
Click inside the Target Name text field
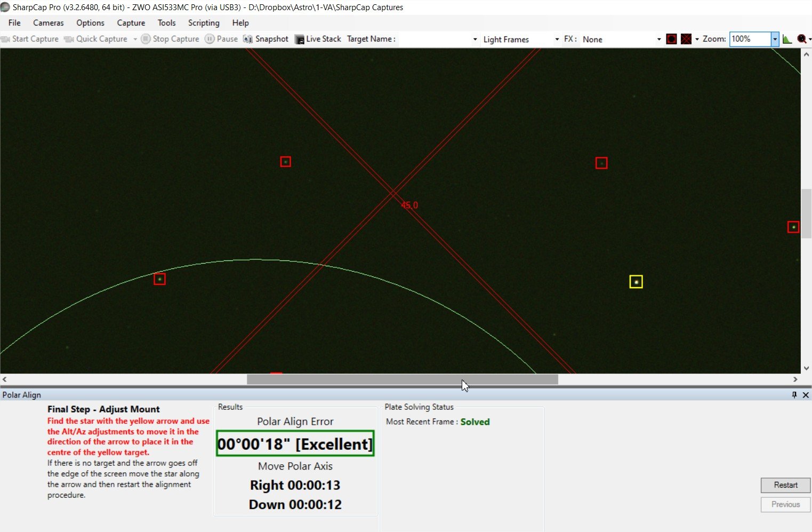[x=435, y=39]
